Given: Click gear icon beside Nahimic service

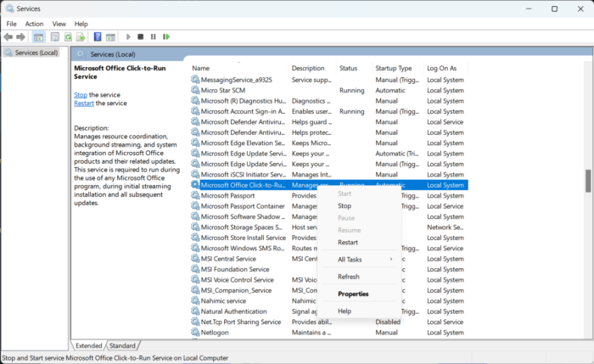Looking at the screenshot, I should 195,300.
